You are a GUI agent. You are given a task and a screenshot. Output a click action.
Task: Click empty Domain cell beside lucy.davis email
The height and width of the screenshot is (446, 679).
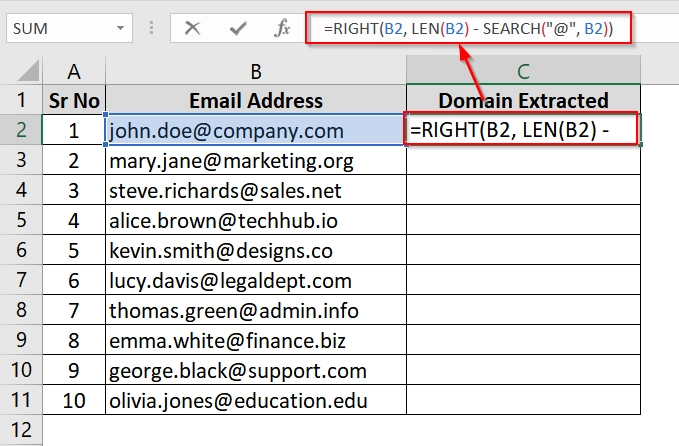[523, 280]
